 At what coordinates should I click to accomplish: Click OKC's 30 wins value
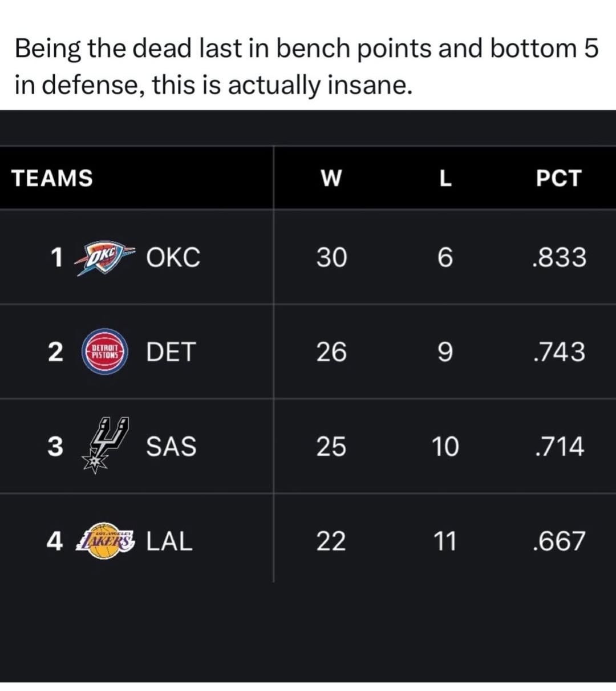coord(331,258)
